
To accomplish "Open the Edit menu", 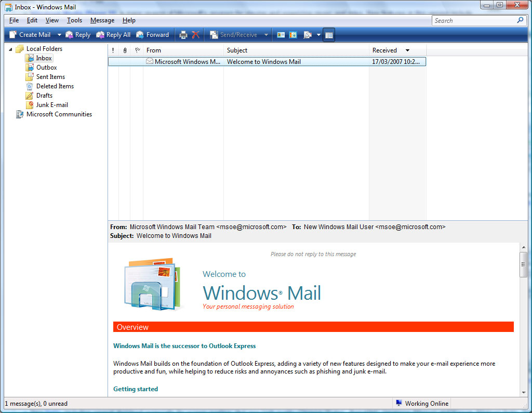I will pos(32,20).
